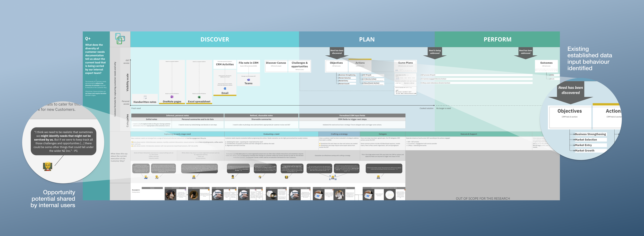Screen dimensions: 644x236
Task: Open the 'File note in CRM' card
Action: (248, 66)
